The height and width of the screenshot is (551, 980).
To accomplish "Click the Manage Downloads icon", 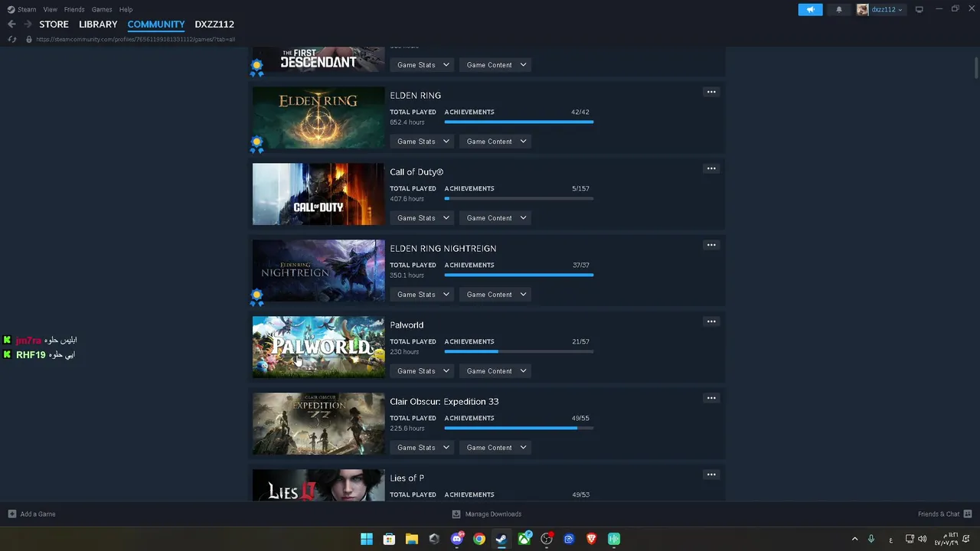I will [456, 514].
